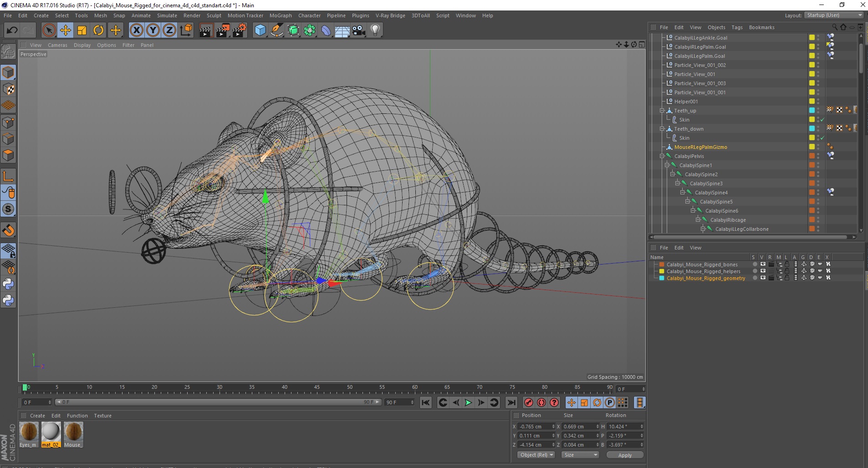868x468 pixels.
Task: Toggle Y axis lock
Action: click(x=153, y=31)
